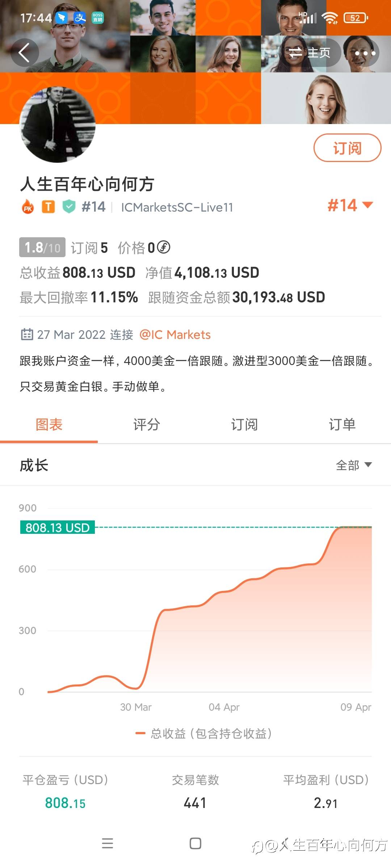
Task: Tap the price coin icon
Action: 164,247
